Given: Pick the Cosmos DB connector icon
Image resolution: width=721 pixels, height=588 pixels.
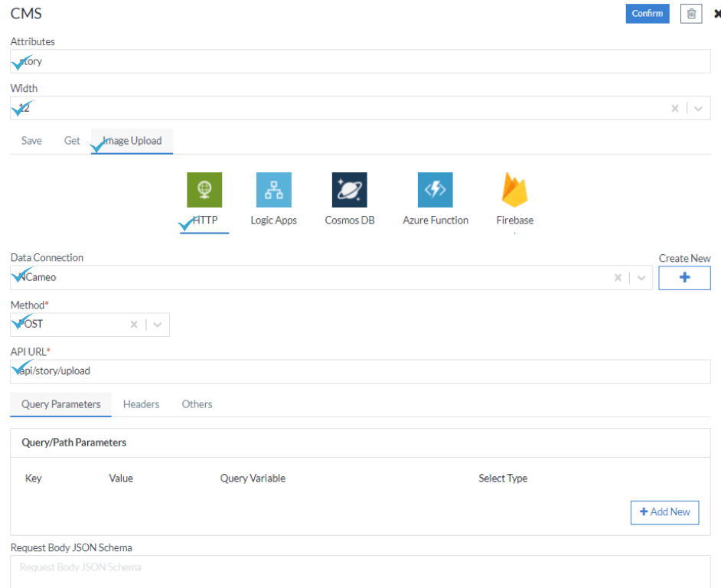Looking at the screenshot, I should (x=349, y=190).
